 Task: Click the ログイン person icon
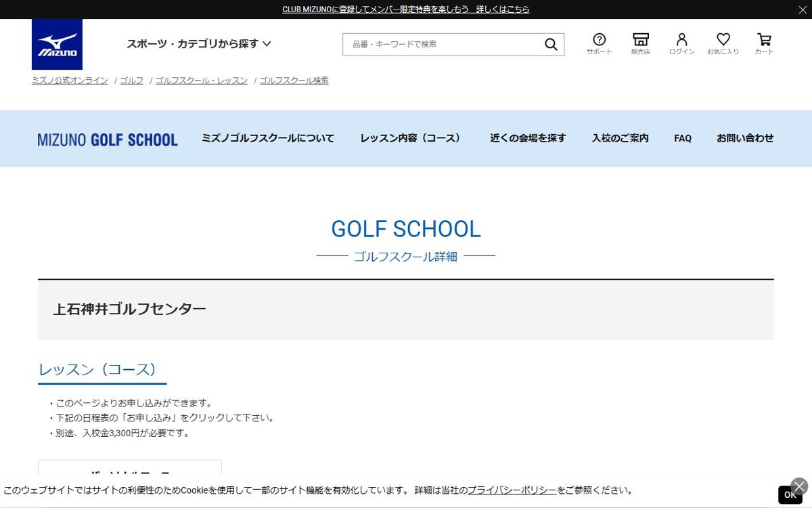pos(681,43)
